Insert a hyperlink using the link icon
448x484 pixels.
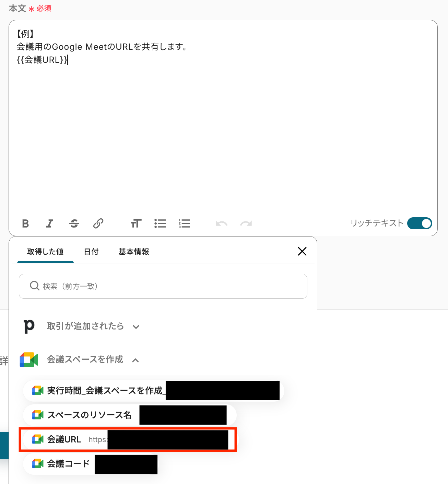98,223
